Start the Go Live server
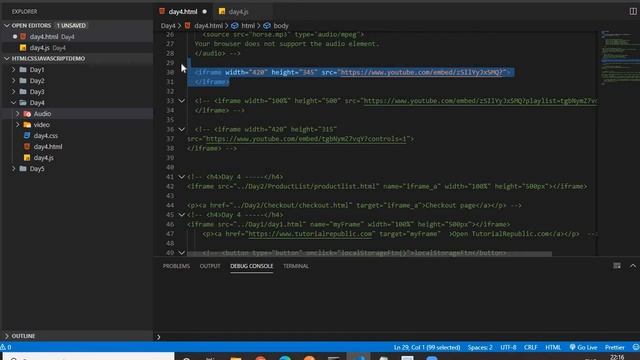 (x=583, y=347)
